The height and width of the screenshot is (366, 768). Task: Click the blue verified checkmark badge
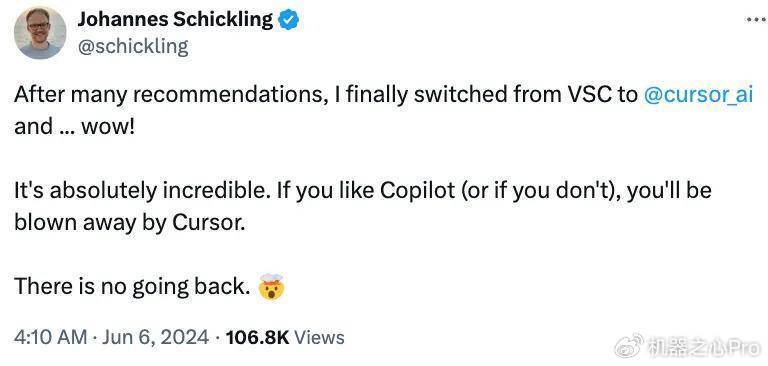click(x=288, y=20)
